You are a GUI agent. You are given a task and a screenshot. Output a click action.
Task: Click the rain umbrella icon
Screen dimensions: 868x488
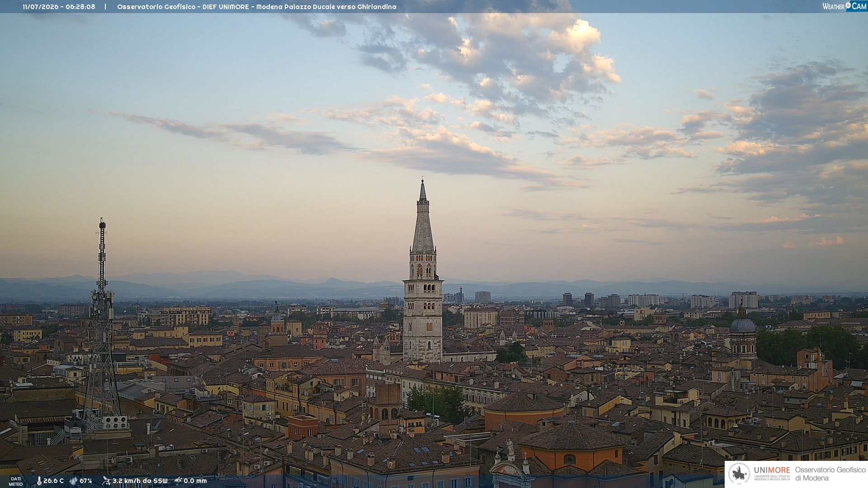178,481
